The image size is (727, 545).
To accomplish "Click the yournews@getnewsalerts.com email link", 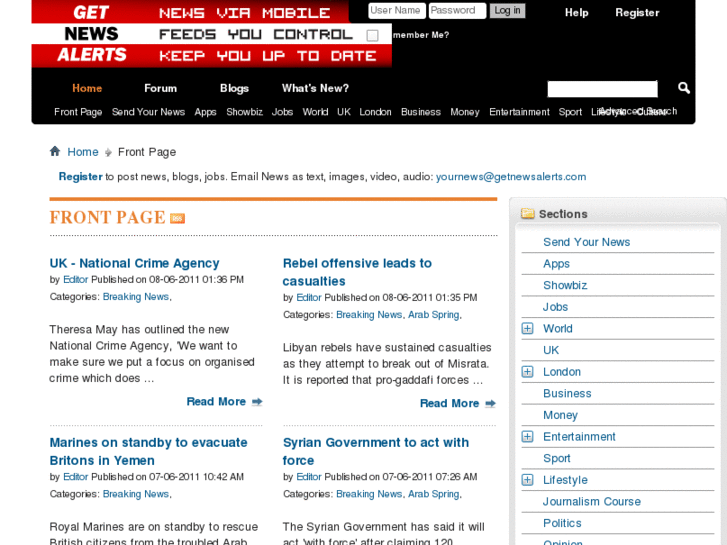I will click(x=510, y=177).
